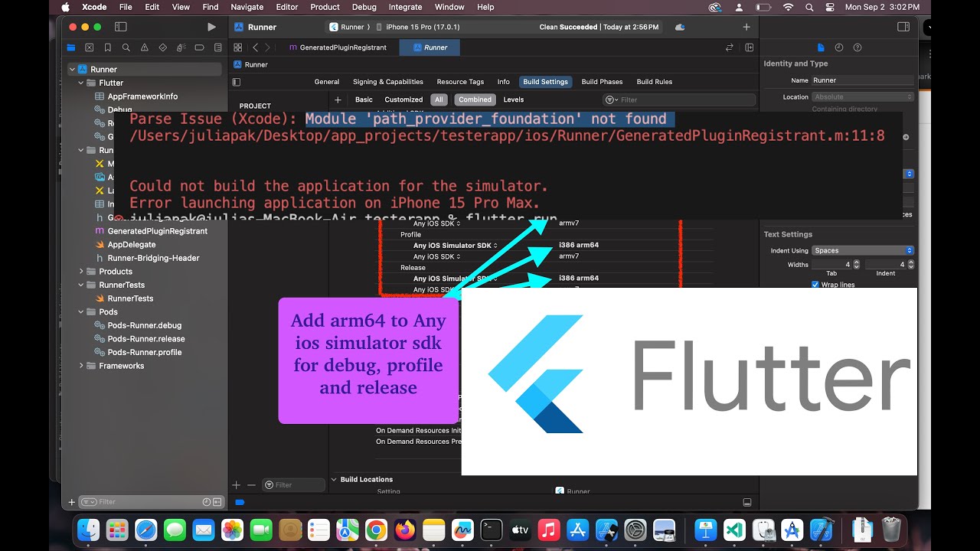
Task: Switch to the Build Rules tab
Action: pos(655,82)
